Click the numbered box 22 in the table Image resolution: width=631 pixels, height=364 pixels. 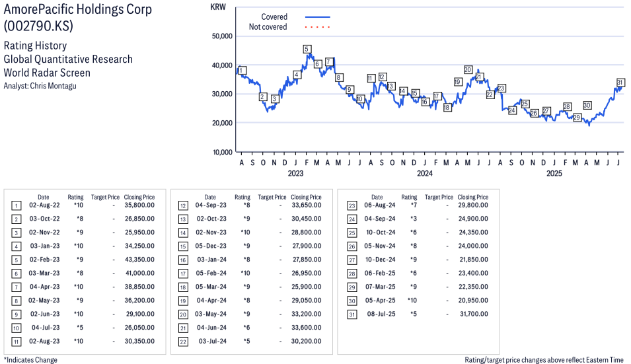click(183, 342)
